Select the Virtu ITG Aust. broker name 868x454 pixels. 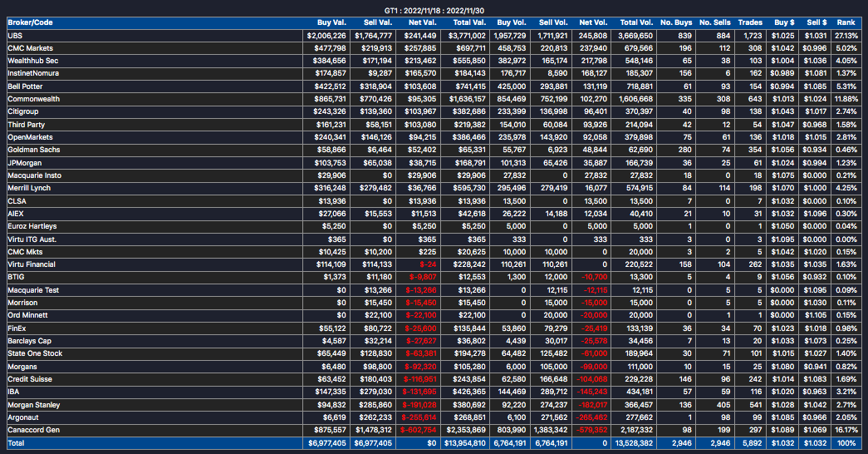point(32,239)
